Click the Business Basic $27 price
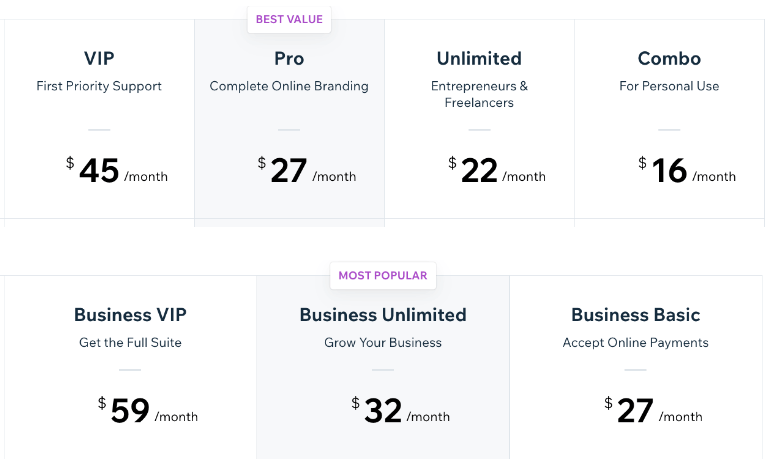766x471 pixels. [x=652, y=411]
